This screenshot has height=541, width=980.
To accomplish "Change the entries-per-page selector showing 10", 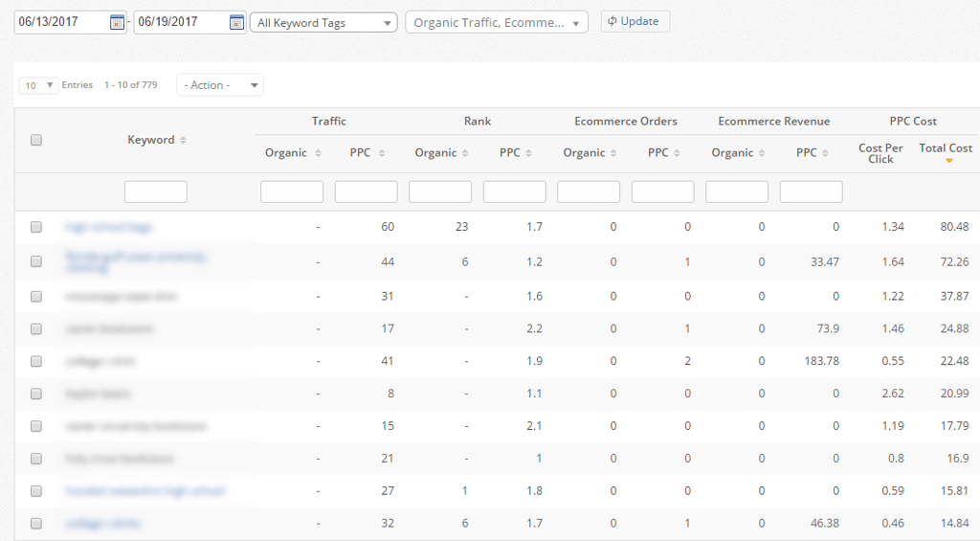I will [x=38, y=85].
